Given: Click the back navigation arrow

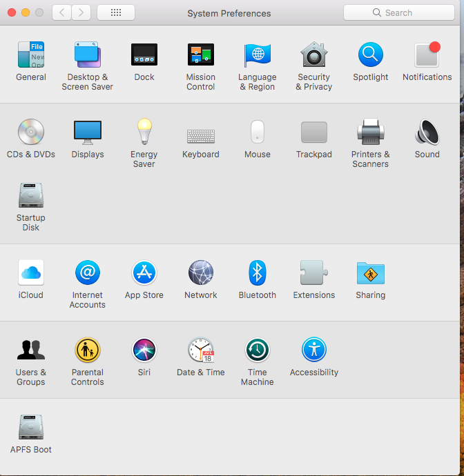Looking at the screenshot, I should pyautogui.click(x=61, y=12).
